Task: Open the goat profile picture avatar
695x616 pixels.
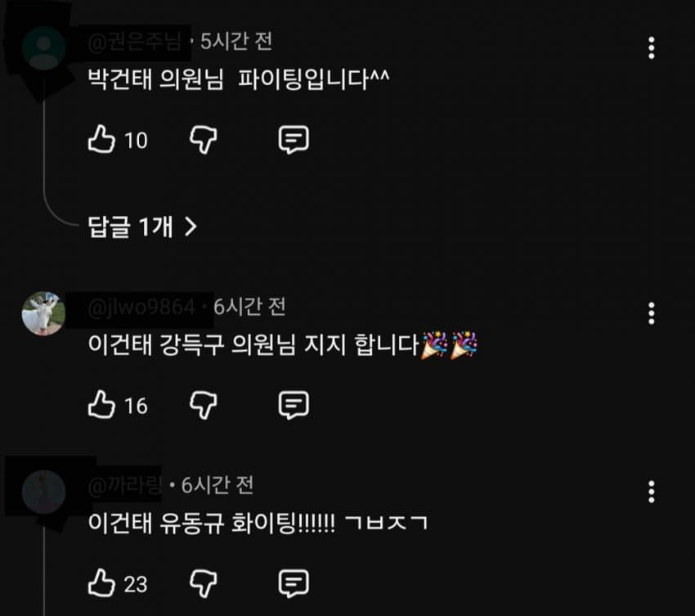Action: pos(43,313)
